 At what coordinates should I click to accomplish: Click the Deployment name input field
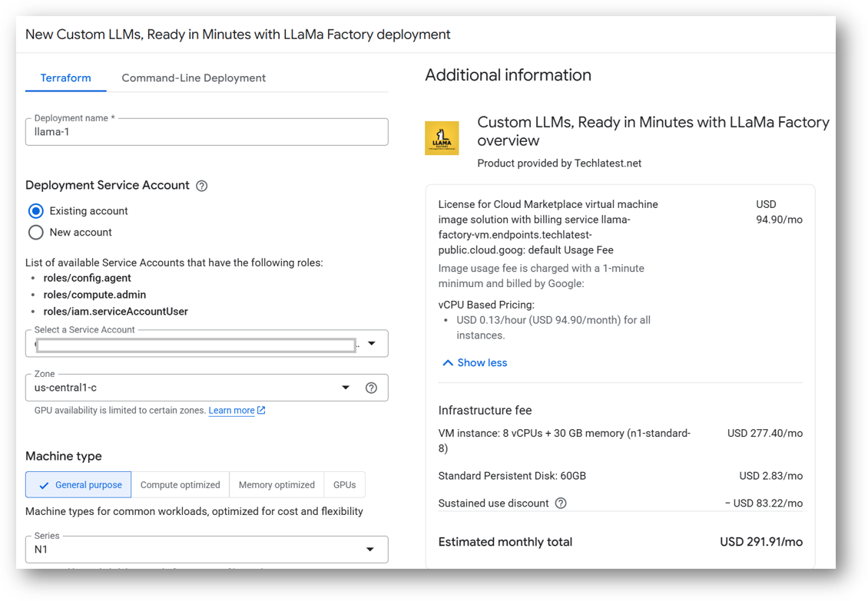[x=206, y=132]
